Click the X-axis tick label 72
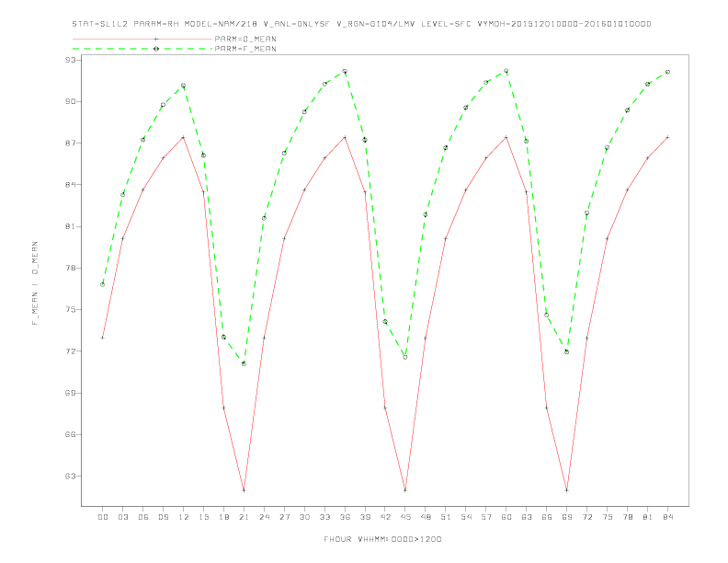Image resolution: width=728 pixels, height=563 pixels. pos(587,517)
